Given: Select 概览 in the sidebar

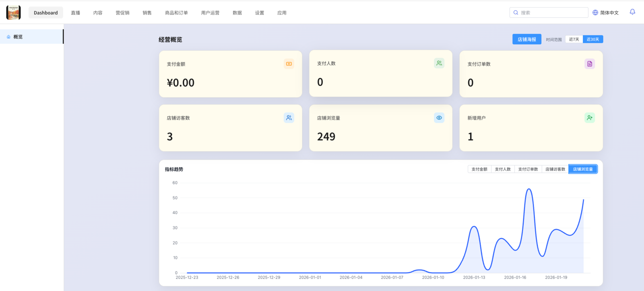Looking at the screenshot, I should [18, 37].
